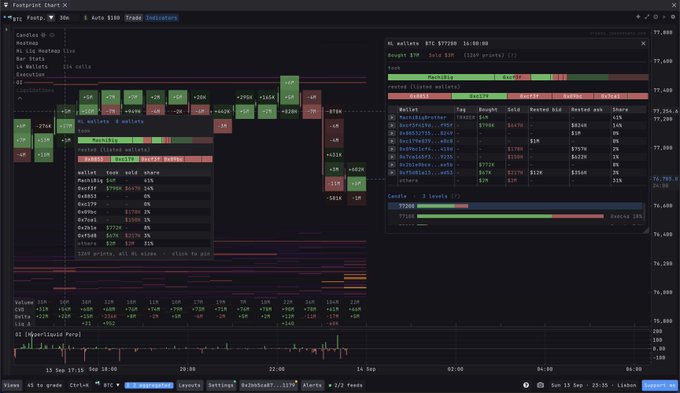Open the Views button in status bar
Image resolution: width=680 pixels, height=393 pixels.
[x=11, y=385]
